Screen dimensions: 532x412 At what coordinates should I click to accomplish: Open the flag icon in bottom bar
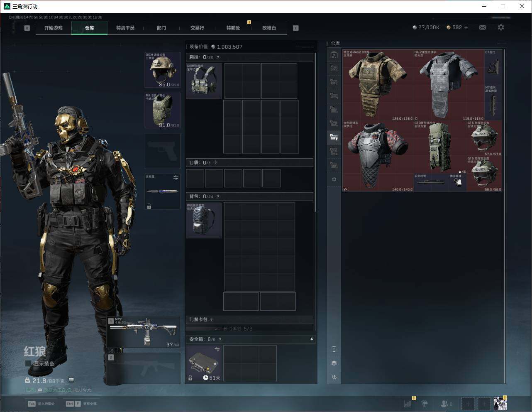(x=425, y=404)
